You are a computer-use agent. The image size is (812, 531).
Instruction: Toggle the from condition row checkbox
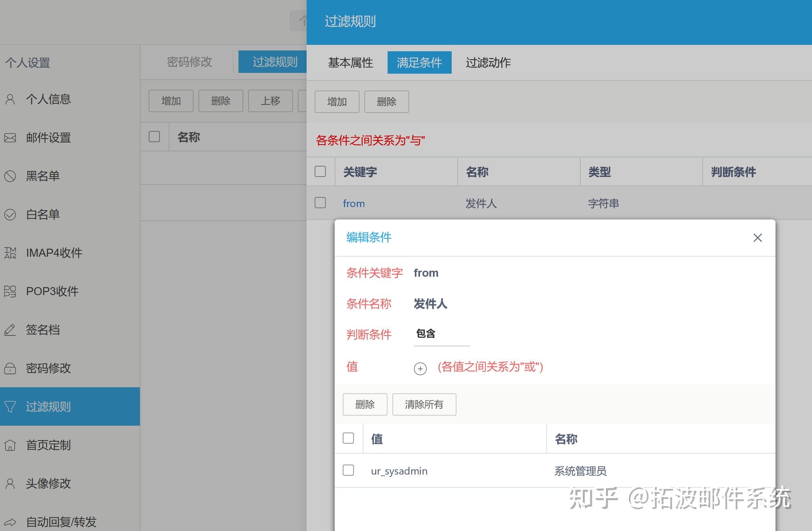(320, 203)
